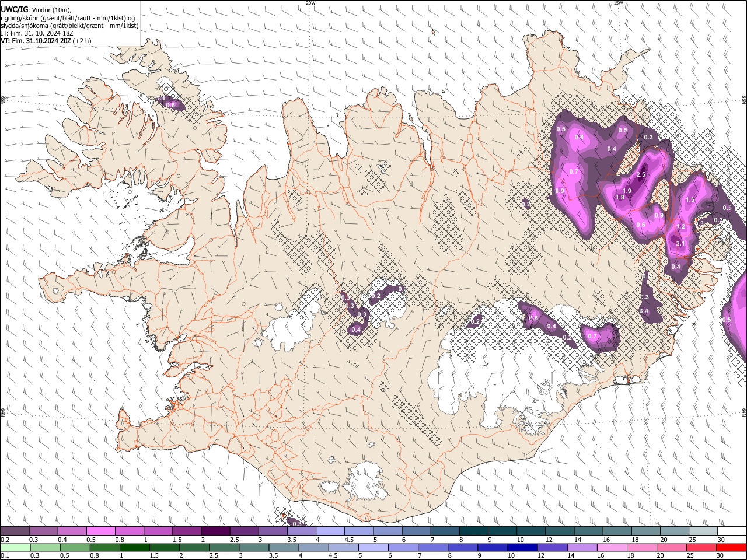Click top-row white swatch starting at 30
The width and height of the screenshot is (747, 560).
(732, 531)
